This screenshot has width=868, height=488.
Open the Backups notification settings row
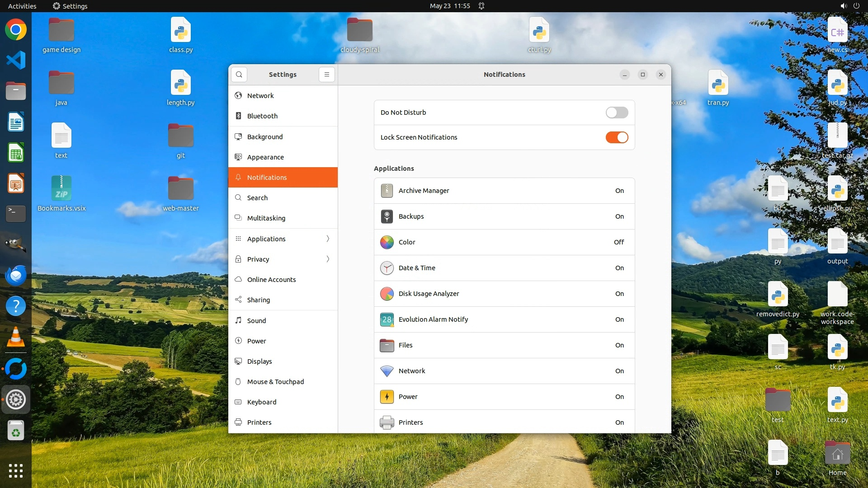click(504, 216)
